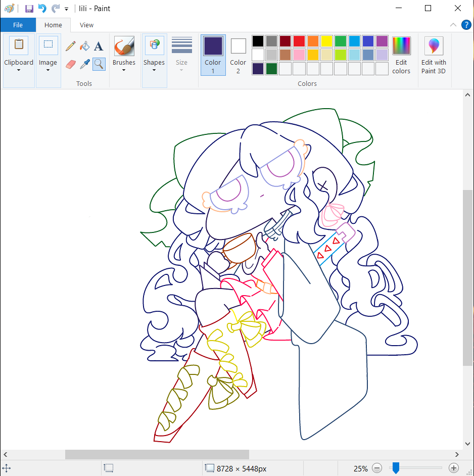Click the zoom in plus button
The image size is (474, 476).
(x=454, y=468)
